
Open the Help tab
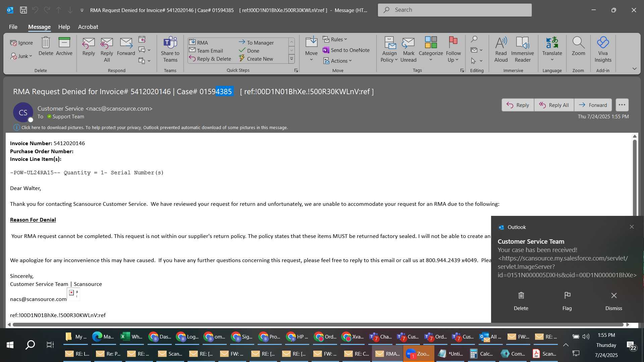pyautogui.click(x=64, y=27)
